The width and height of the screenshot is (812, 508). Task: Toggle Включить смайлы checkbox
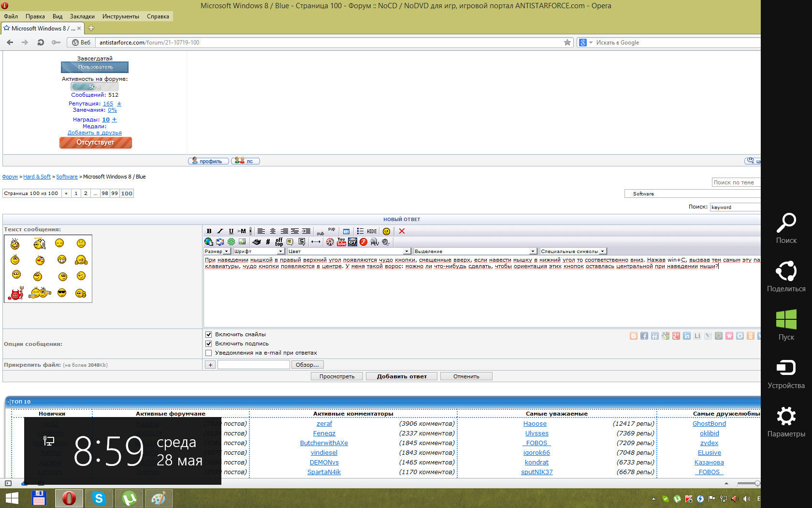pyautogui.click(x=209, y=334)
